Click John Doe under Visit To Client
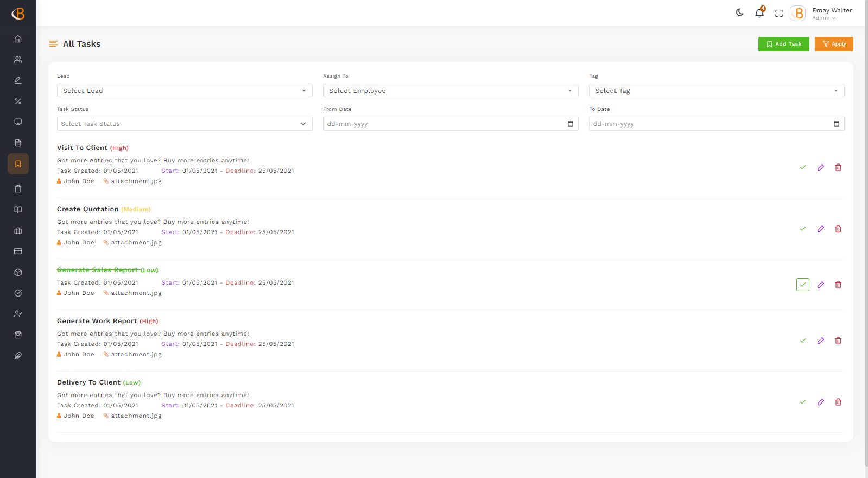 (x=79, y=181)
